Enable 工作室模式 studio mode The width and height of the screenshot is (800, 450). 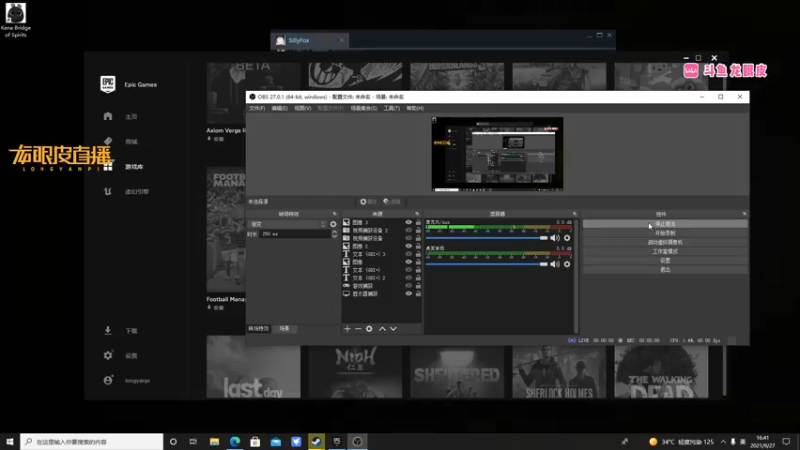tap(665, 252)
